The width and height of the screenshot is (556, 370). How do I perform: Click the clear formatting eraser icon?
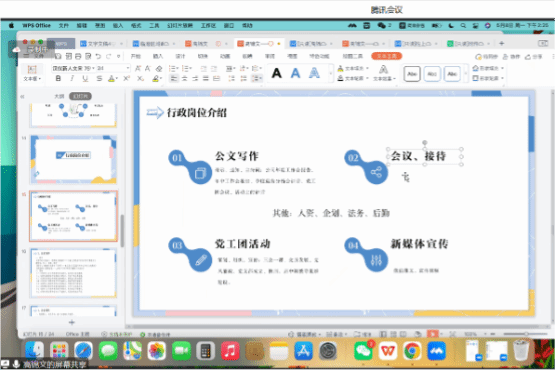click(x=159, y=68)
